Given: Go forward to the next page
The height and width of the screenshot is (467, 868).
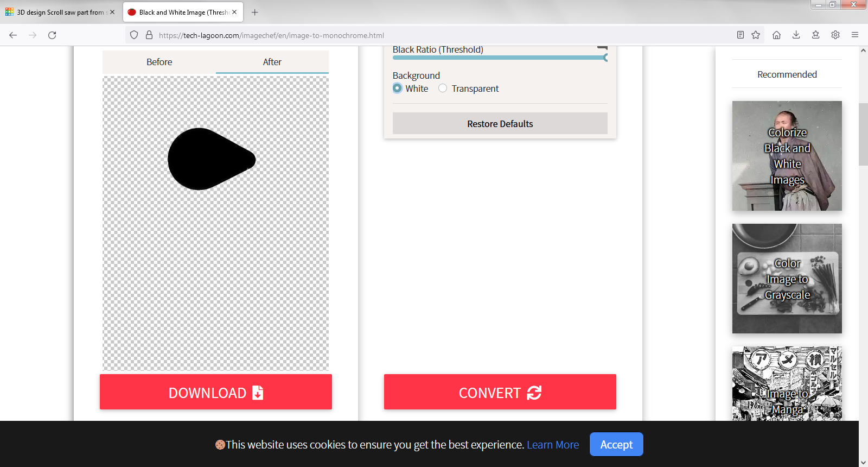Looking at the screenshot, I should [33, 35].
